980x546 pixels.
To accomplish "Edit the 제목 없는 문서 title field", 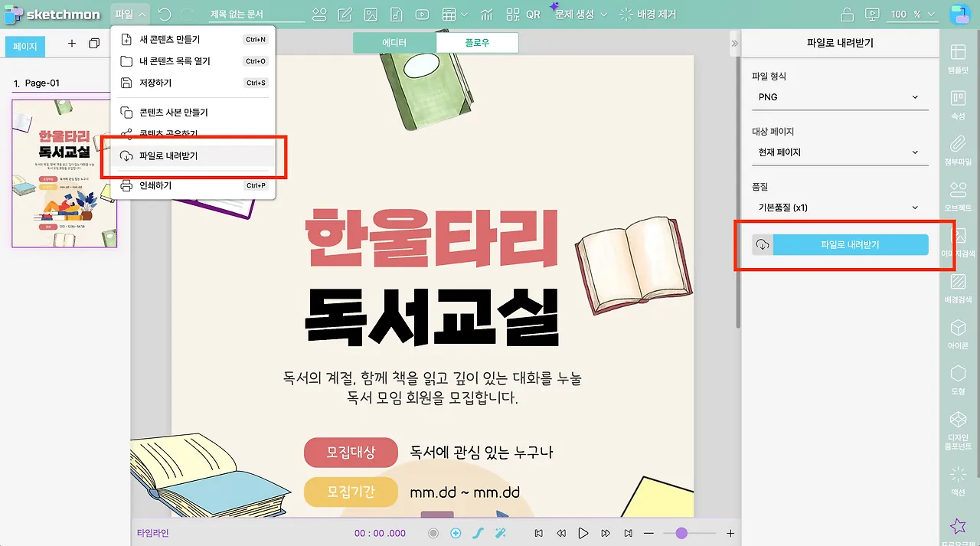I will [256, 15].
